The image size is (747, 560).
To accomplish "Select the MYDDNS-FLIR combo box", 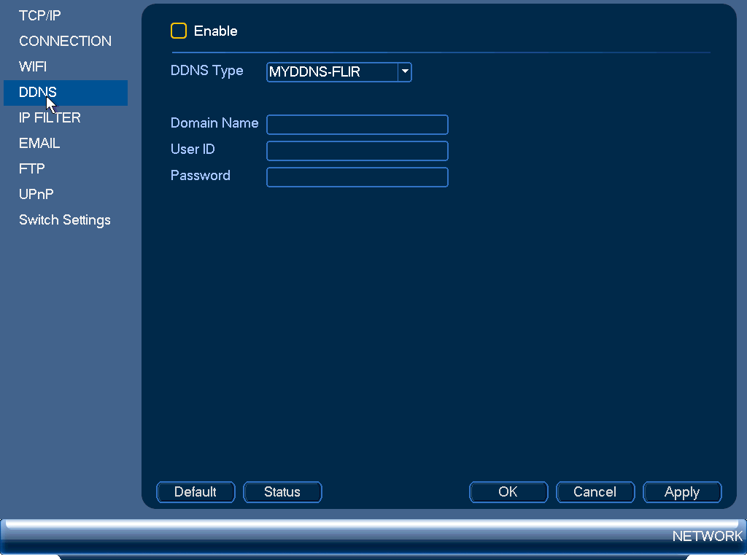I will tap(338, 72).
